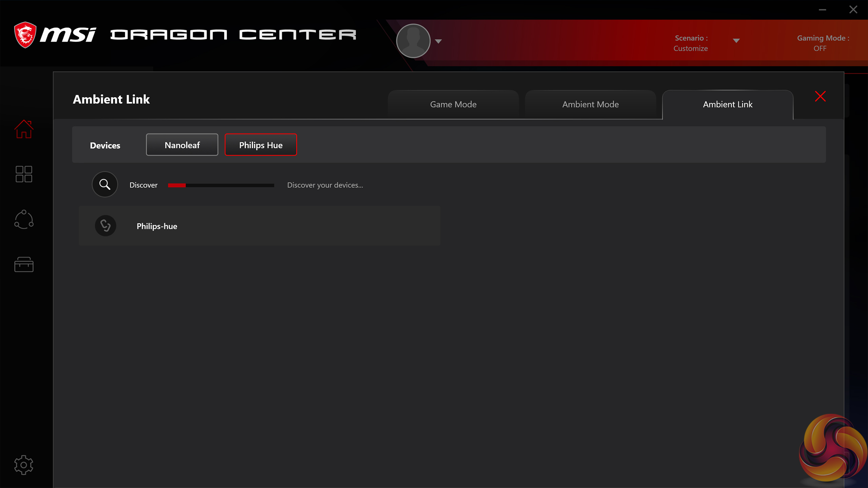Open the toolbox icon in the sidebar

point(24,264)
